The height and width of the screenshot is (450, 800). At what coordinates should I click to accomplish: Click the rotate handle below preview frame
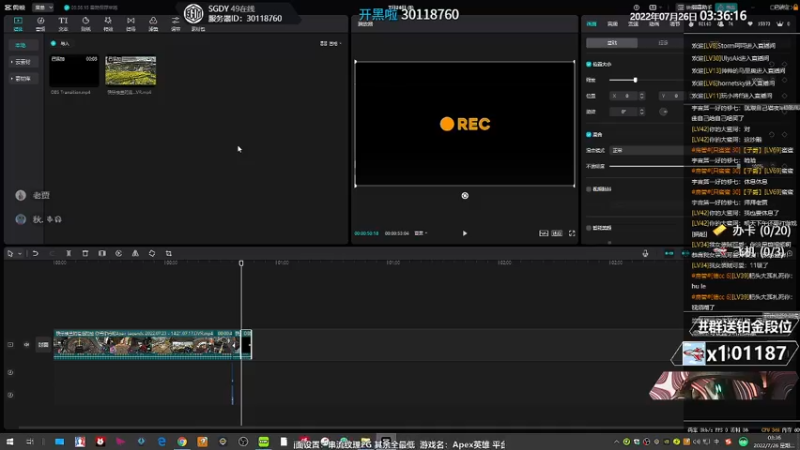click(x=465, y=195)
